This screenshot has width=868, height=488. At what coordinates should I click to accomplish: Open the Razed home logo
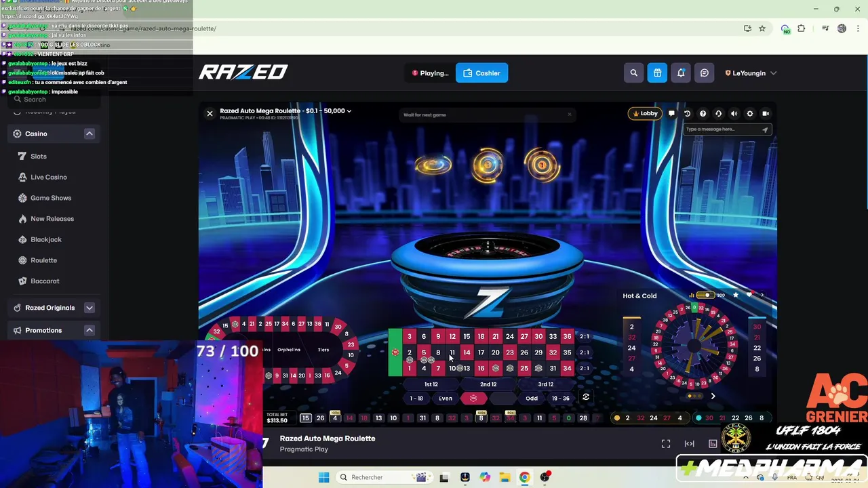coord(243,72)
